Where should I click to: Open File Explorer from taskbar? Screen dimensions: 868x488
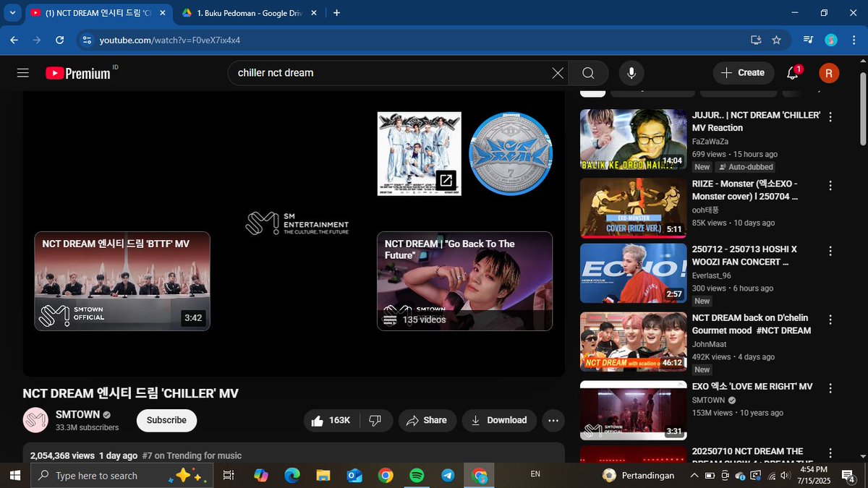(x=323, y=475)
